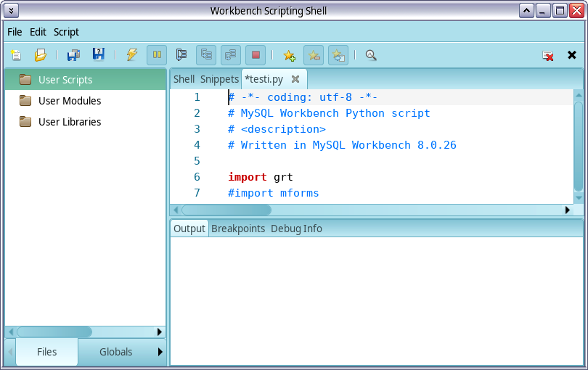Click sidebar tabs left scroll arrow

(10, 352)
